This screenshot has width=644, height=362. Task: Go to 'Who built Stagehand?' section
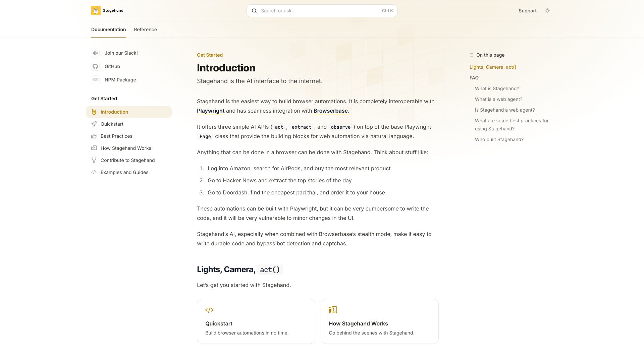click(499, 139)
